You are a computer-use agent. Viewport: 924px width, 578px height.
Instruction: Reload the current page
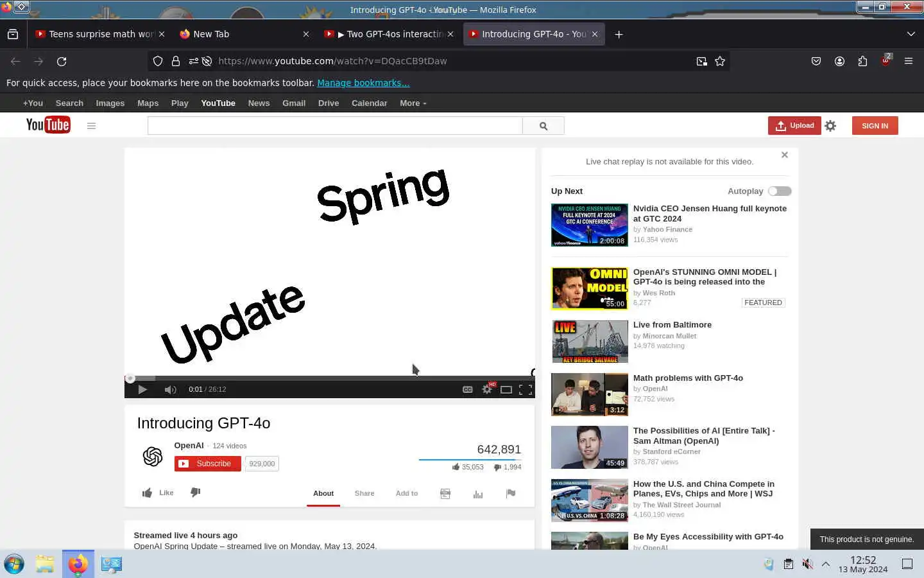click(62, 61)
